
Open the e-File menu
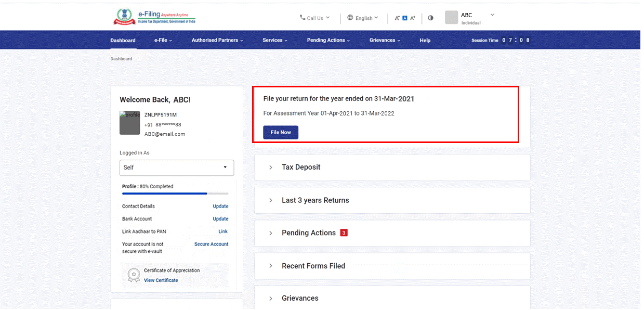click(x=163, y=40)
